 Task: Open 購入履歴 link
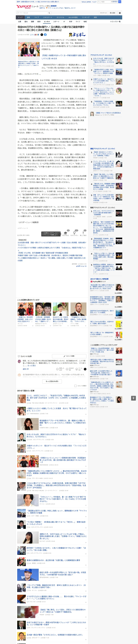[112, 13]
